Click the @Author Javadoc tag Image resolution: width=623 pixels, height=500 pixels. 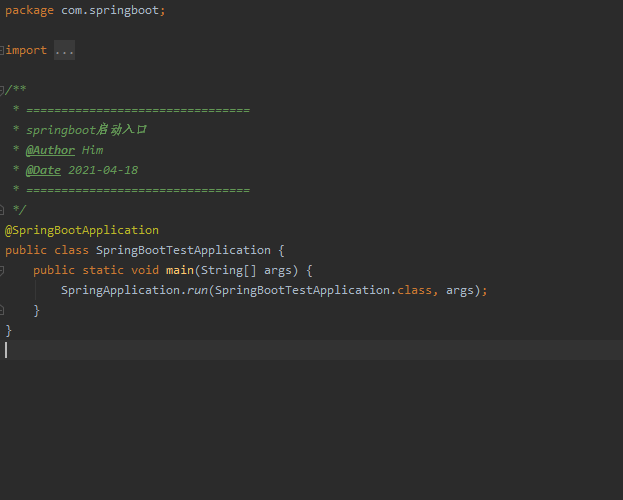point(50,150)
